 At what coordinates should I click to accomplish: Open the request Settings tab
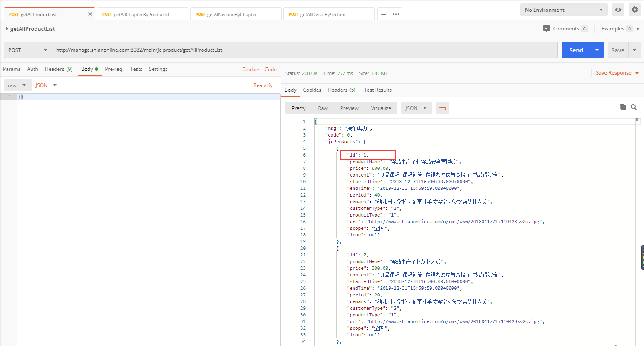158,69
